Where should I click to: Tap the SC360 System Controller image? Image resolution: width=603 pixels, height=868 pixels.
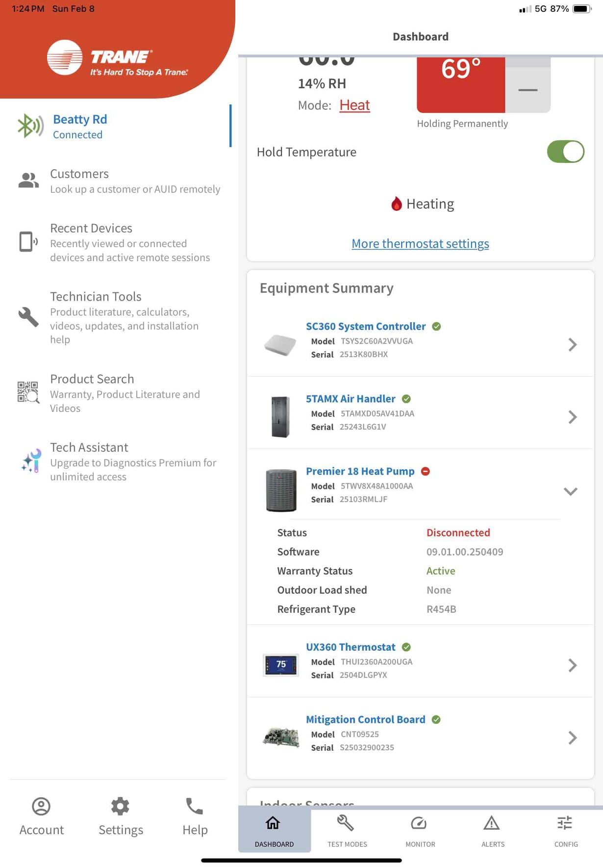tap(280, 345)
